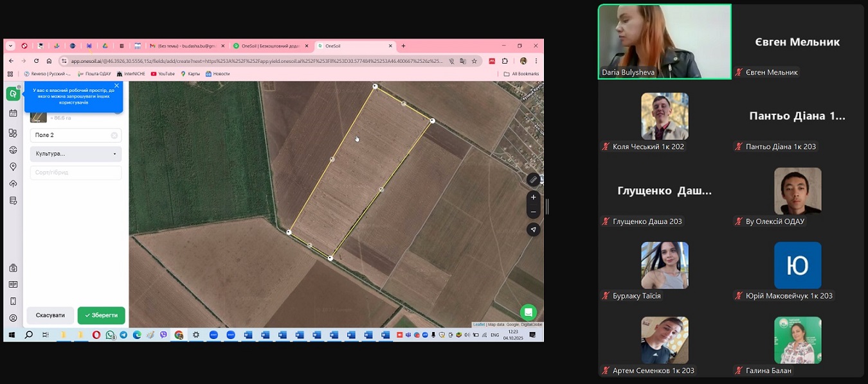868x384 pixels.
Task: Click the map pin icon in sidebar
Action: 13,167
